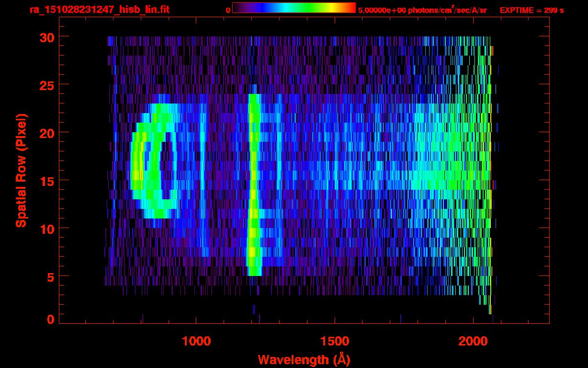Click the EXPTIME = 299 s text
Viewport: 588px width, 368px height.
pyautogui.click(x=531, y=10)
